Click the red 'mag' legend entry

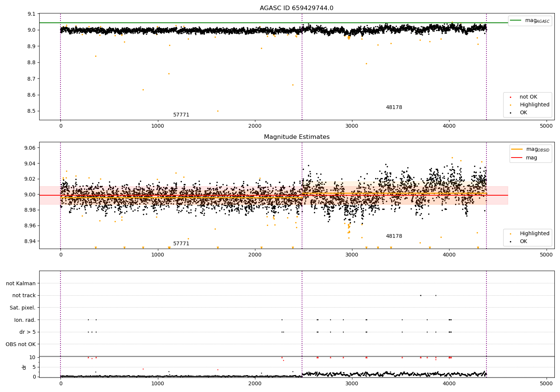[x=532, y=158]
